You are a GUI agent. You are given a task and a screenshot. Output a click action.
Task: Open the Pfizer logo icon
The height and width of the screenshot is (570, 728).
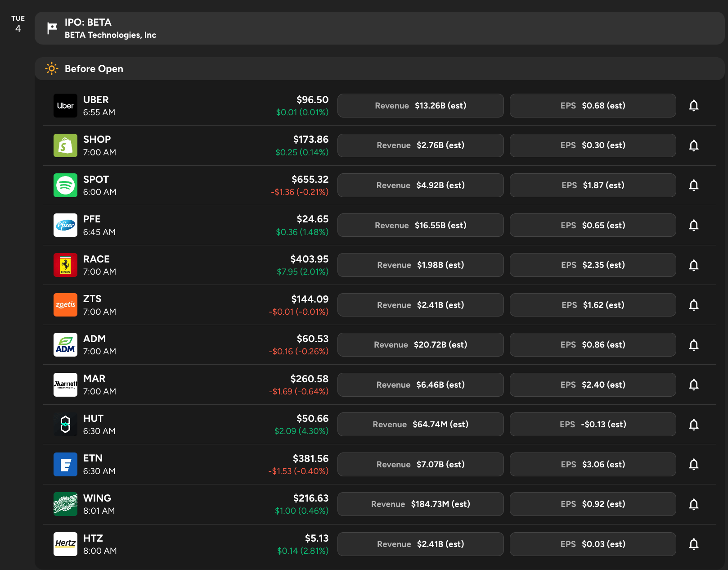pos(65,225)
